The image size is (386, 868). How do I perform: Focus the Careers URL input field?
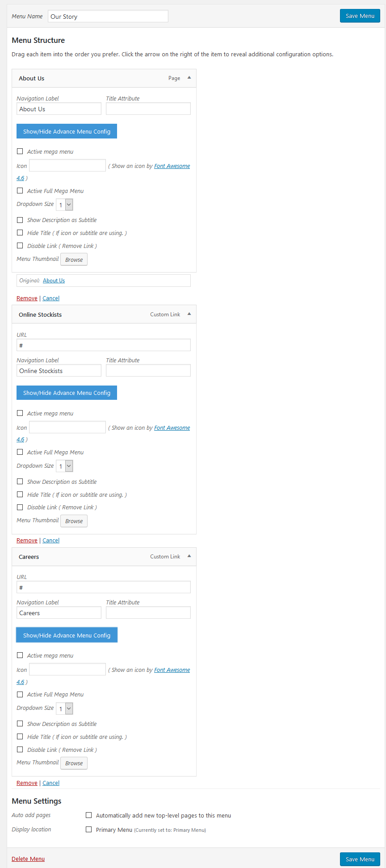click(104, 587)
